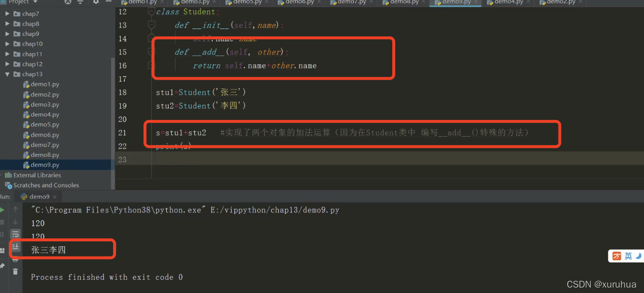Fold the __add__ method on line 15
This screenshot has height=293, width=644.
coord(151,52)
